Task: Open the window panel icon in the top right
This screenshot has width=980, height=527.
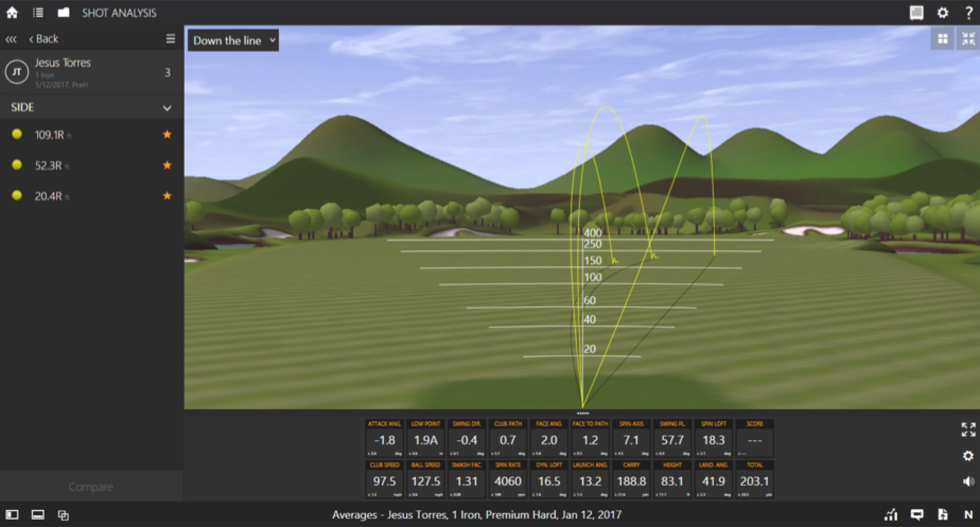Action: (x=916, y=13)
